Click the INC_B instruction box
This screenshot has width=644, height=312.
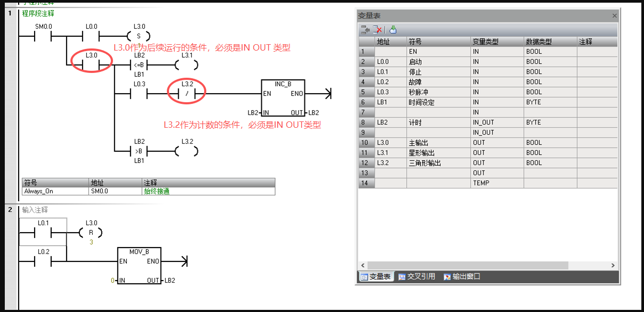(x=283, y=98)
